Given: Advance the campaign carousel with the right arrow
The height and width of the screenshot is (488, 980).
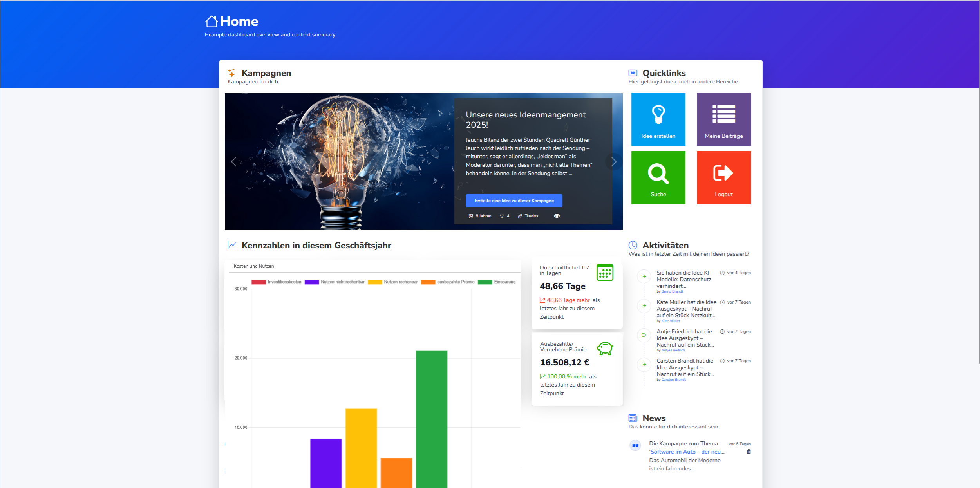Looking at the screenshot, I should pyautogui.click(x=613, y=161).
